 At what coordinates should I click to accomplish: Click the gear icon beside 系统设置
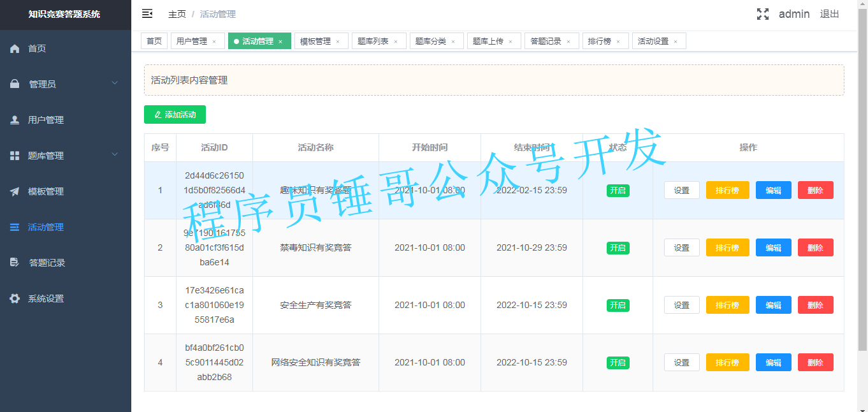(x=15, y=298)
